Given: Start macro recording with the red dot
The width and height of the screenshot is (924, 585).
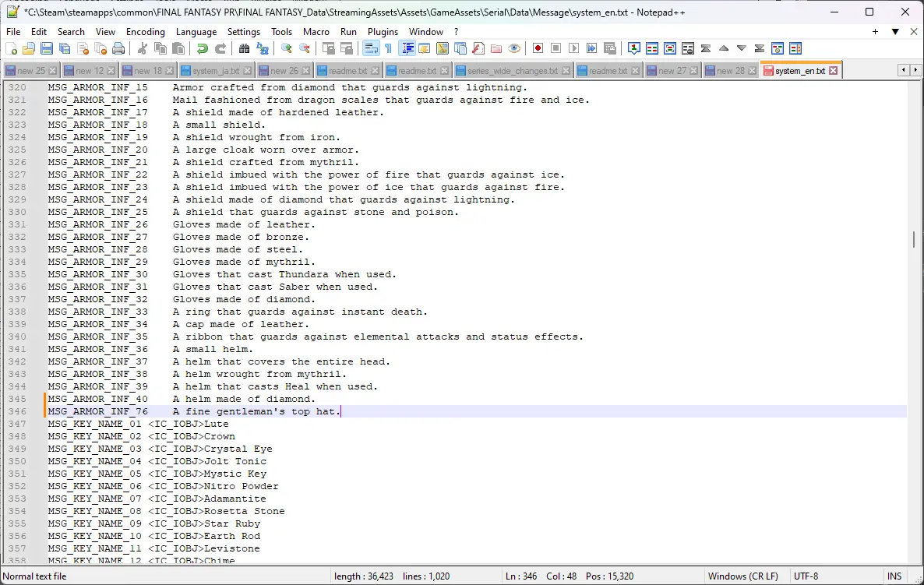Looking at the screenshot, I should 538,49.
